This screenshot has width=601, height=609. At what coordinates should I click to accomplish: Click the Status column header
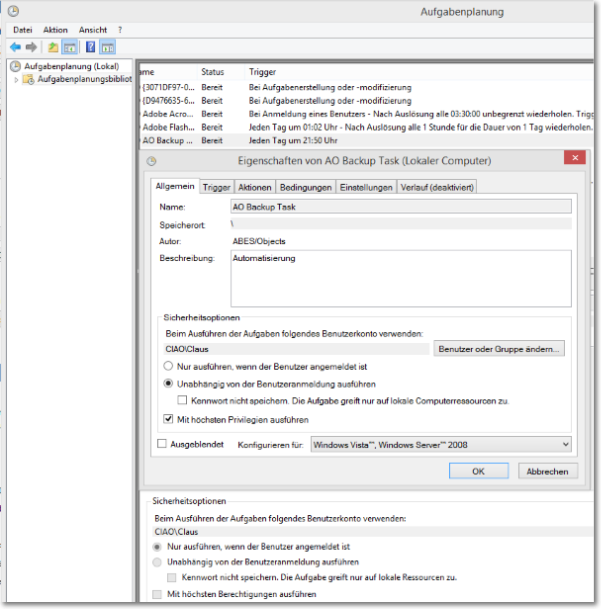tap(212, 72)
